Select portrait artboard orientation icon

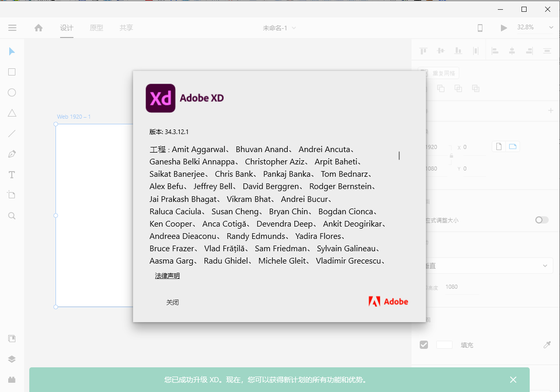tap(499, 146)
